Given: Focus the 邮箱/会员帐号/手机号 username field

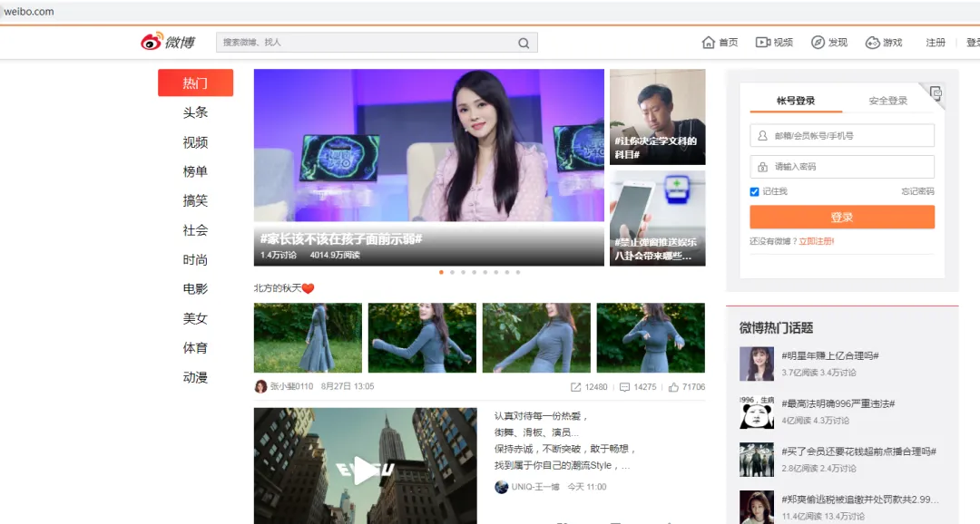Looking at the screenshot, I should coord(842,135).
